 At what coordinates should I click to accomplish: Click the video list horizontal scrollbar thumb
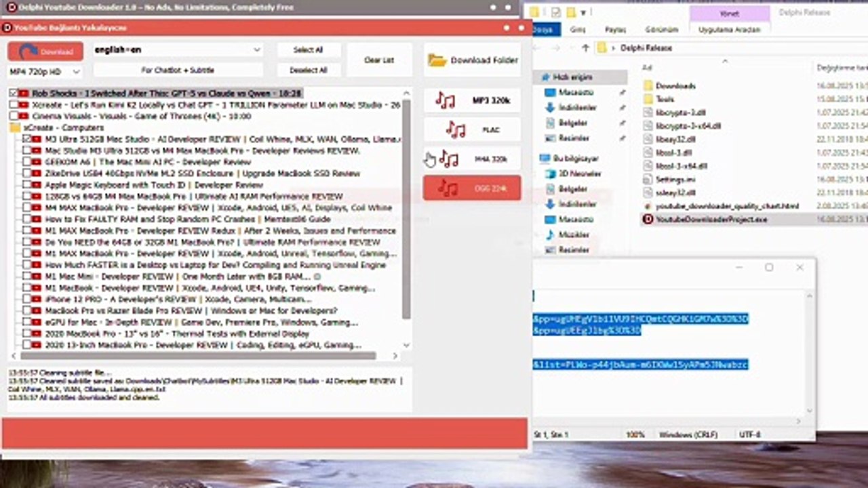(x=197, y=355)
